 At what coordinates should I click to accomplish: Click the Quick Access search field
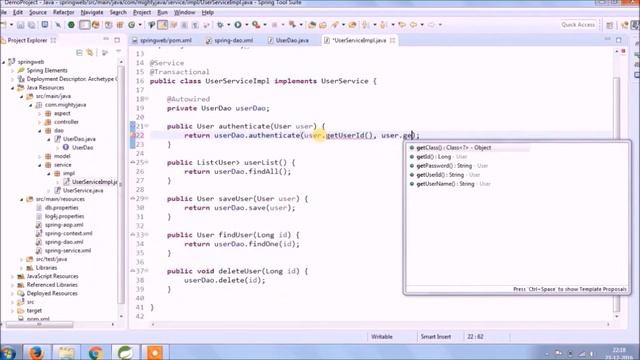point(578,25)
